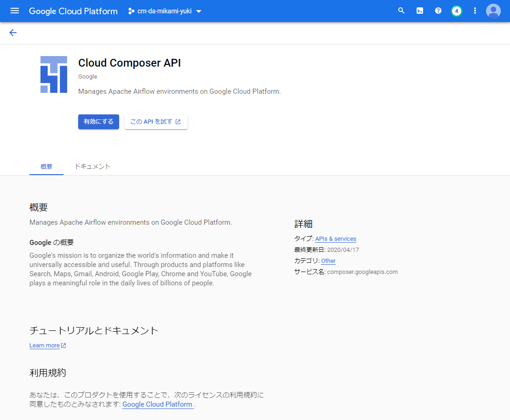View notifications via the green badge showing 4
510x420 pixels.
[456, 11]
